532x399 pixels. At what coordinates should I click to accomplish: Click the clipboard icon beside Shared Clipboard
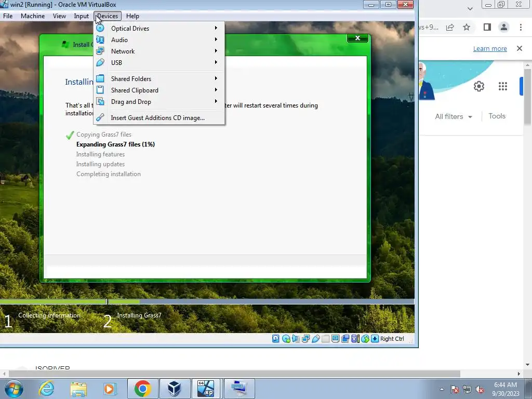click(x=100, y=90)
